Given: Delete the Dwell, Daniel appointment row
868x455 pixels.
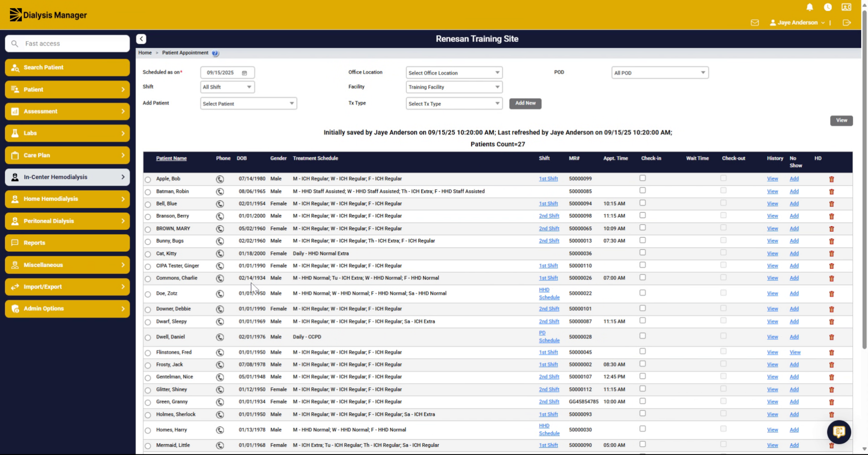Looking at the screenshot, I should click(831, 337).
